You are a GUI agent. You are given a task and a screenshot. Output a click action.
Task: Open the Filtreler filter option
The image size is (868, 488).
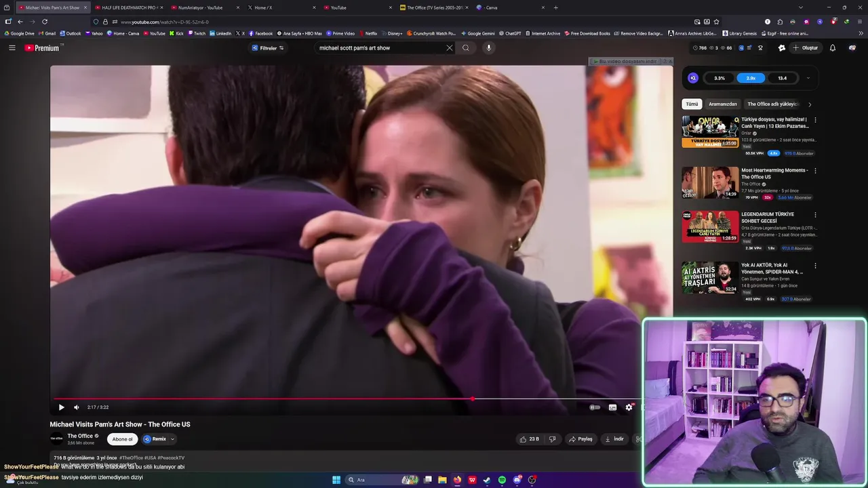tap(268, 48)
